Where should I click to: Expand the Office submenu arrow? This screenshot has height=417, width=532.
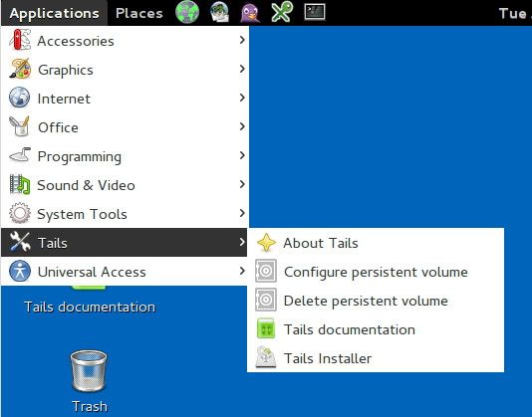tap(242, 126)
